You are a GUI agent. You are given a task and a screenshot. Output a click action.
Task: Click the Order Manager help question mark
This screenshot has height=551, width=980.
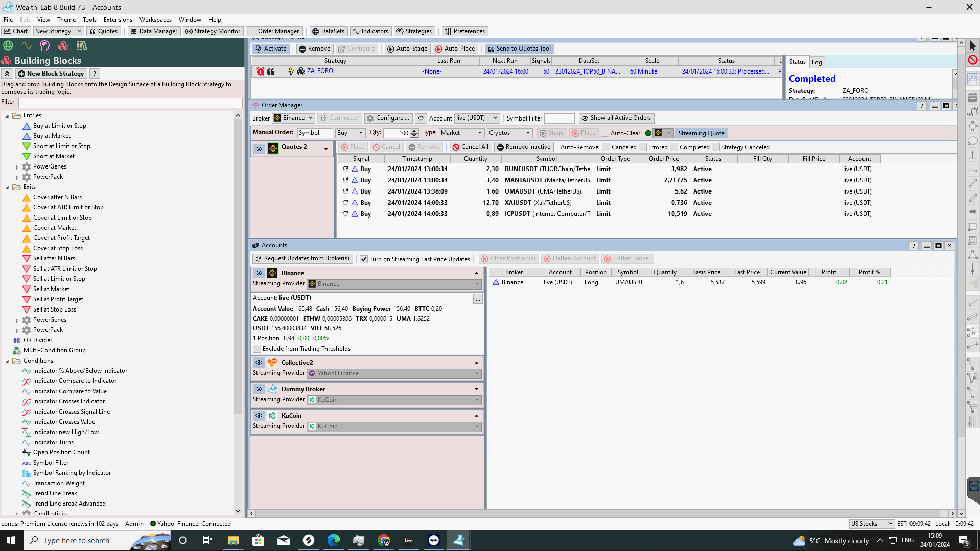(x=922, y=106)
